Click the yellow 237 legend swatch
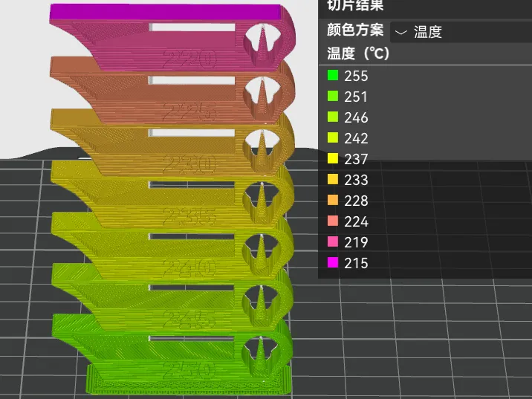532x399 pixels. [x=333, y=158]
